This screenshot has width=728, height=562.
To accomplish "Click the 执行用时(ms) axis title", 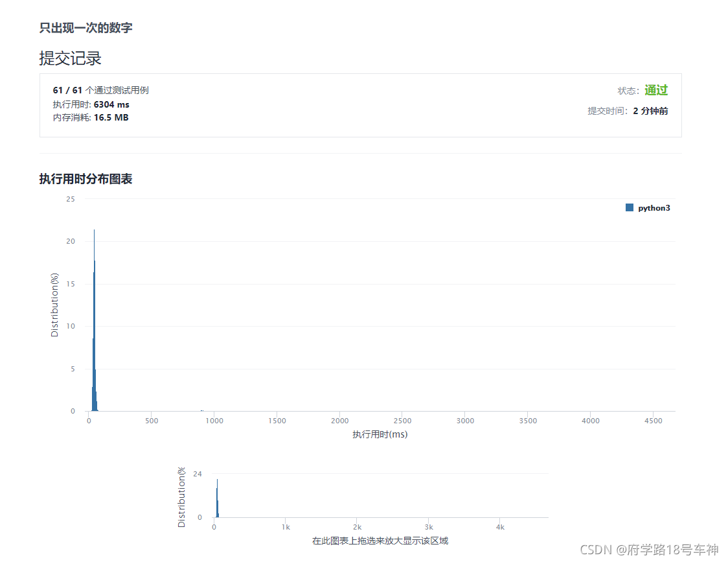I will click(380, 434).
